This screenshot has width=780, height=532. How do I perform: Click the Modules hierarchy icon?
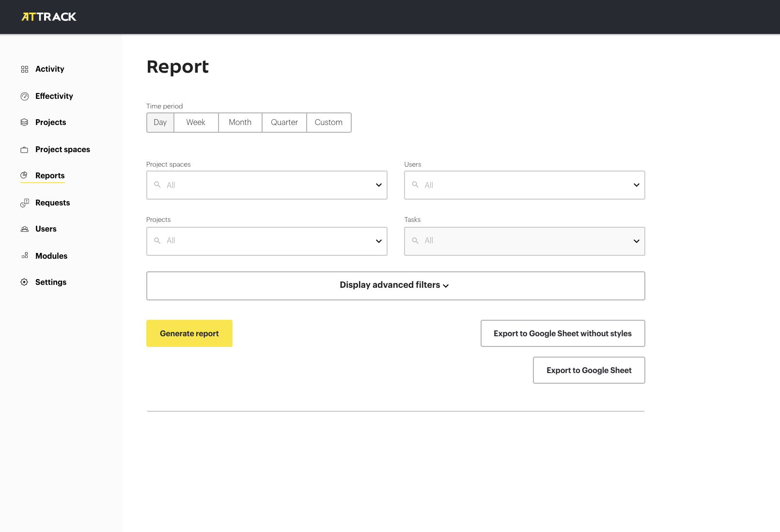pyautogui.click(x=24, y=256)
